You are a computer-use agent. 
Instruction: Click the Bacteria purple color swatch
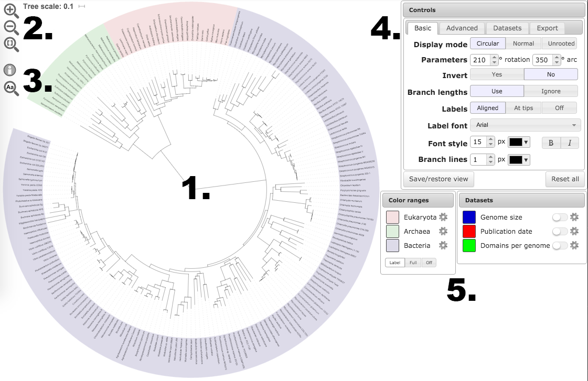pyautogui.click(x=393, y=246)
